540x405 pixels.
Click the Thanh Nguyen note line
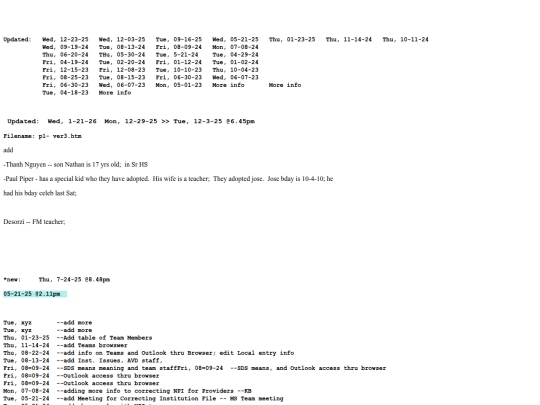[75, 164]
